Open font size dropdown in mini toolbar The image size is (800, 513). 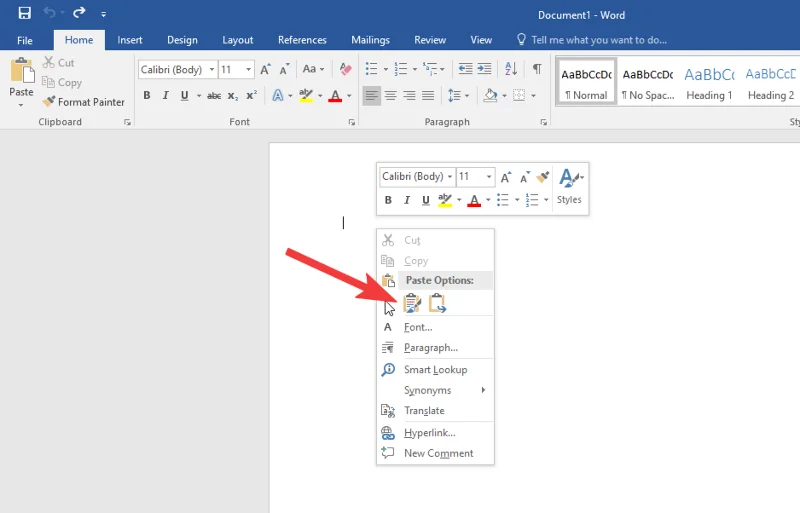click(x=489, y=177)
